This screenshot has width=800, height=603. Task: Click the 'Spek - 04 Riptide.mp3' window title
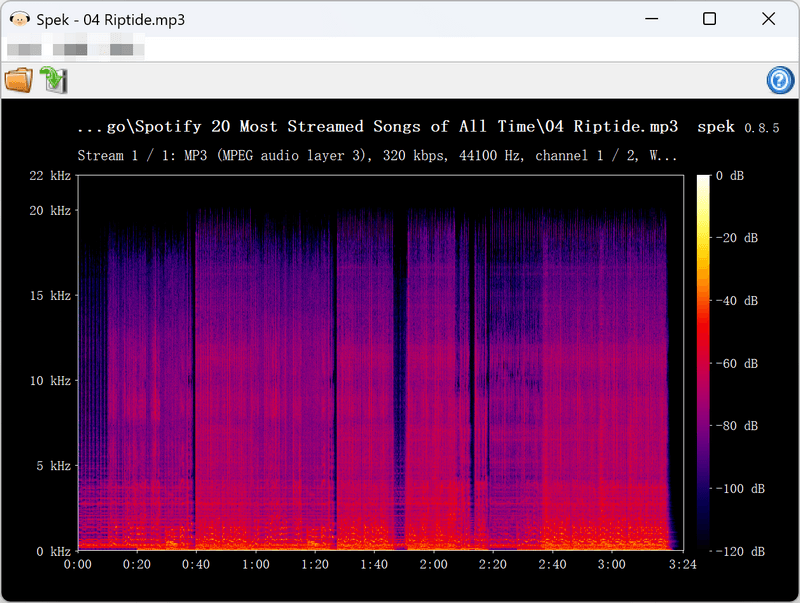(x=110, y=20)
